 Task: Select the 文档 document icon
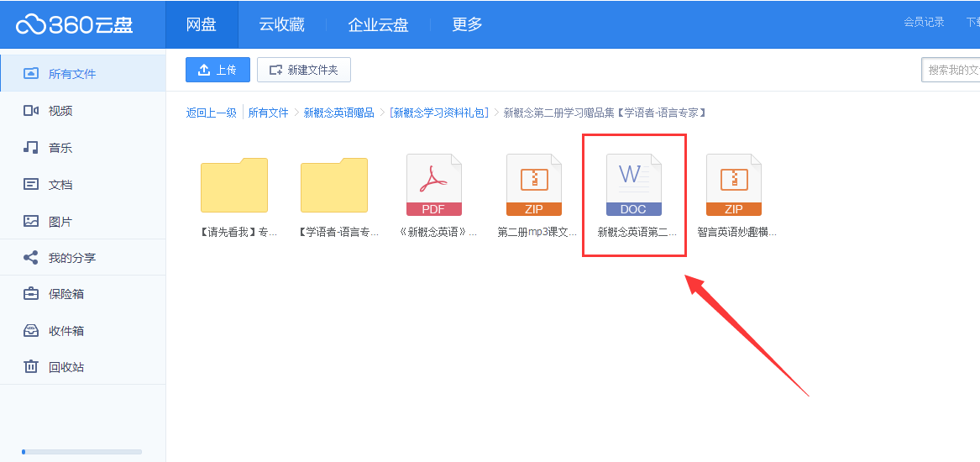pos(30,185)
